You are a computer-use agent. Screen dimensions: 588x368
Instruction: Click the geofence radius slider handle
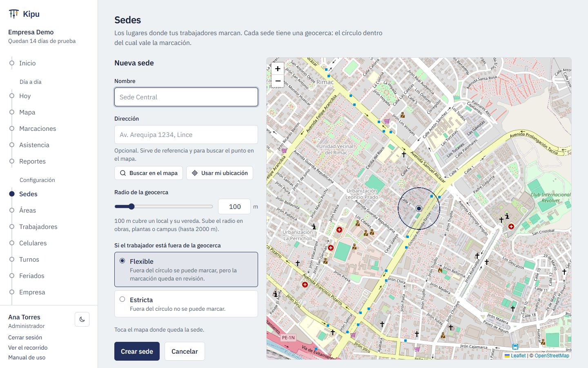[131, 206]
